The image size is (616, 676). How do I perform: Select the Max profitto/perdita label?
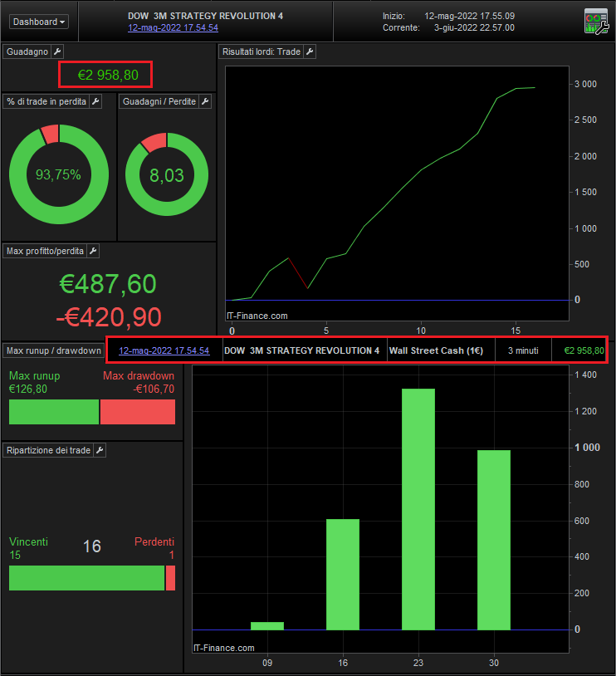pyautogui.click(x=46, y=251)
